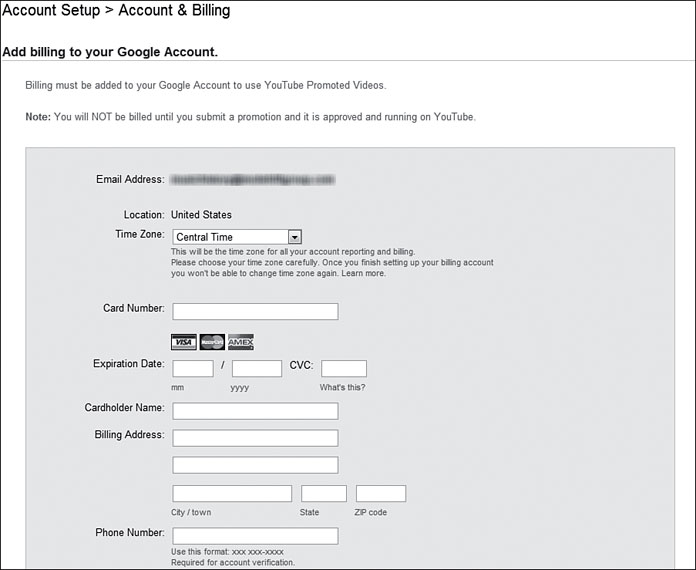Click the AMEX card logo

pos(241,342)
